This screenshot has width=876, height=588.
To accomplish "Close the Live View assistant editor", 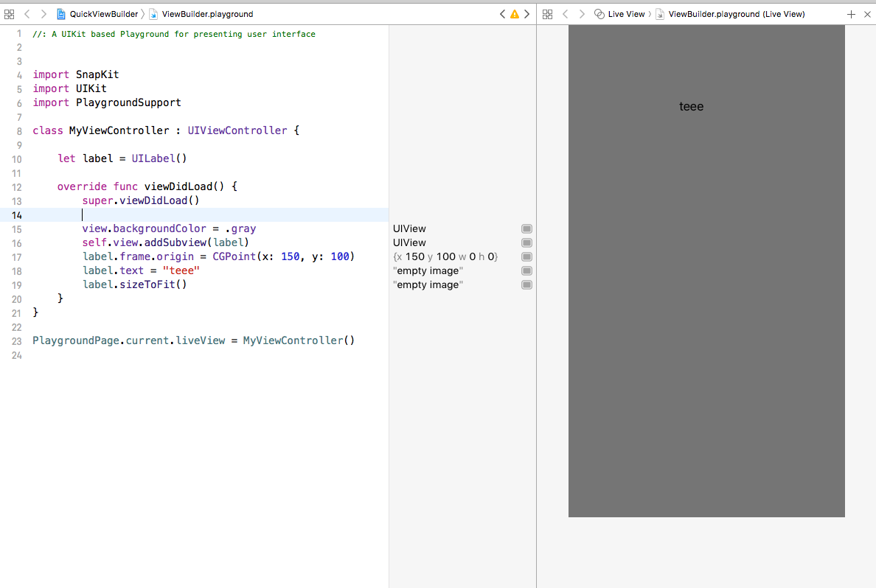I will coord(867,15).
